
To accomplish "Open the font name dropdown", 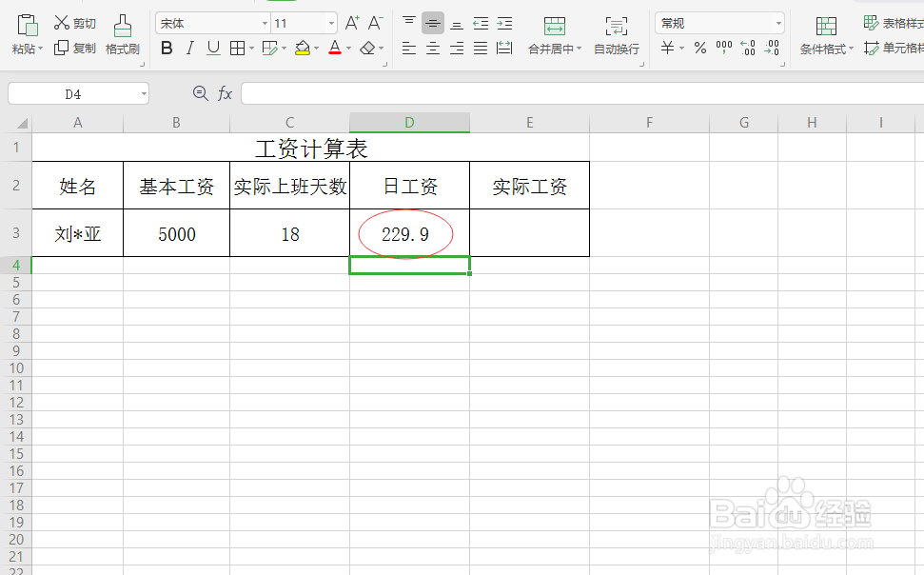I will coord(264,21).
